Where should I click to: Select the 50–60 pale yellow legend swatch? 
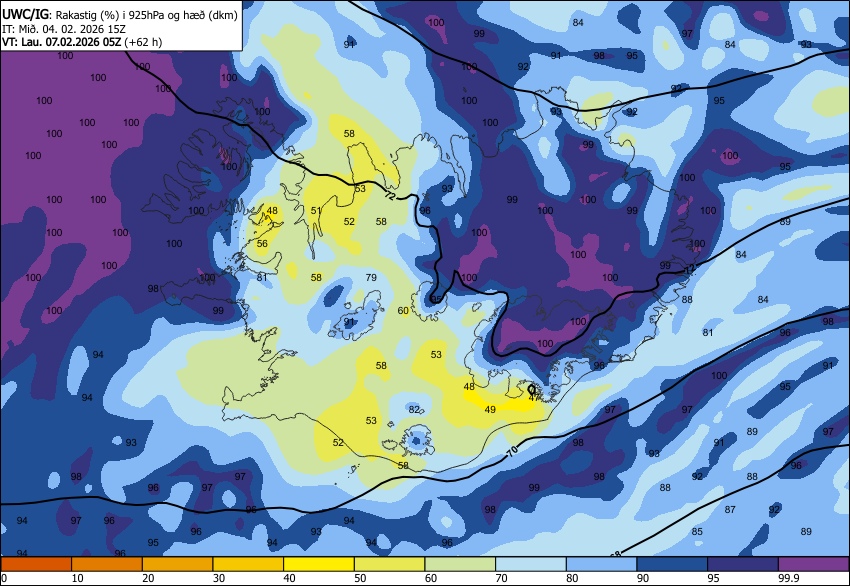click(x=389, y=564)
